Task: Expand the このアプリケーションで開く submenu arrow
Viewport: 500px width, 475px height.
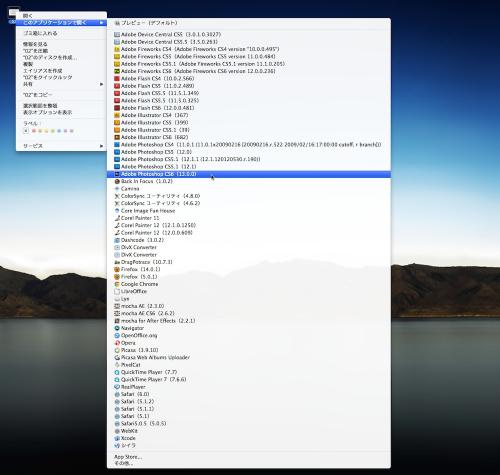Action: click(x=101, y=22)
